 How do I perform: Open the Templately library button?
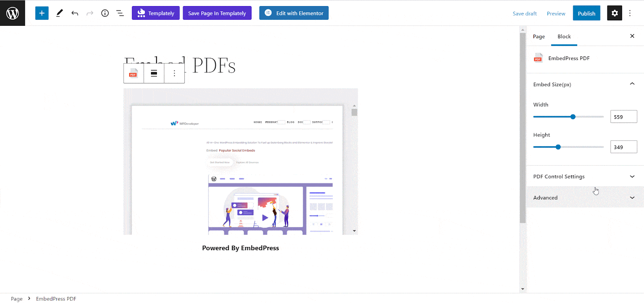click(x=156, y=13)
